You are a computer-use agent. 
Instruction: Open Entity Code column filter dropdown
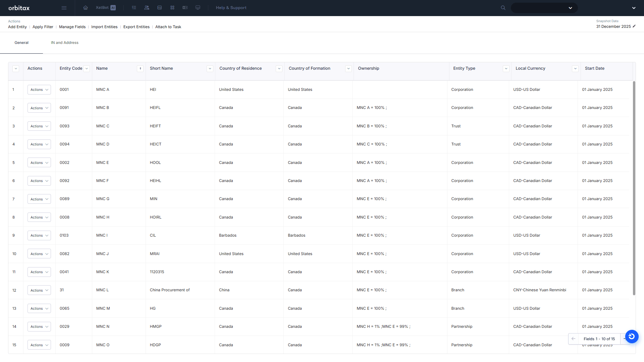[x=87, y=69]
